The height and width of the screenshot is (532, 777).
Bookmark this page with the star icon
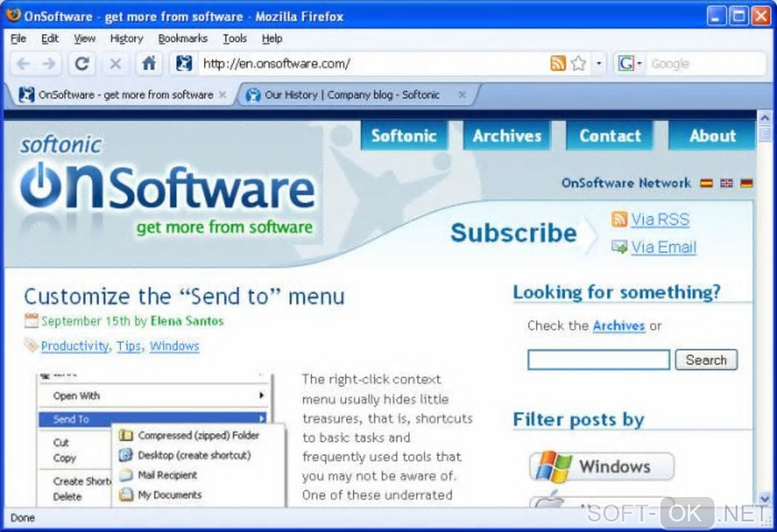point(578,63)
